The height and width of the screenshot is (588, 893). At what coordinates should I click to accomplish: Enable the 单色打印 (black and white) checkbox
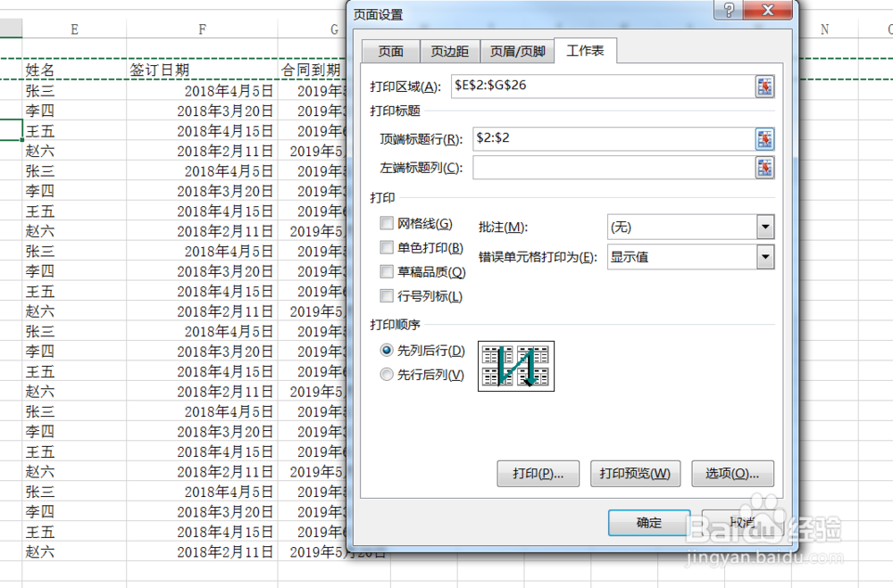pyautogui.click(x=387, y=248)
